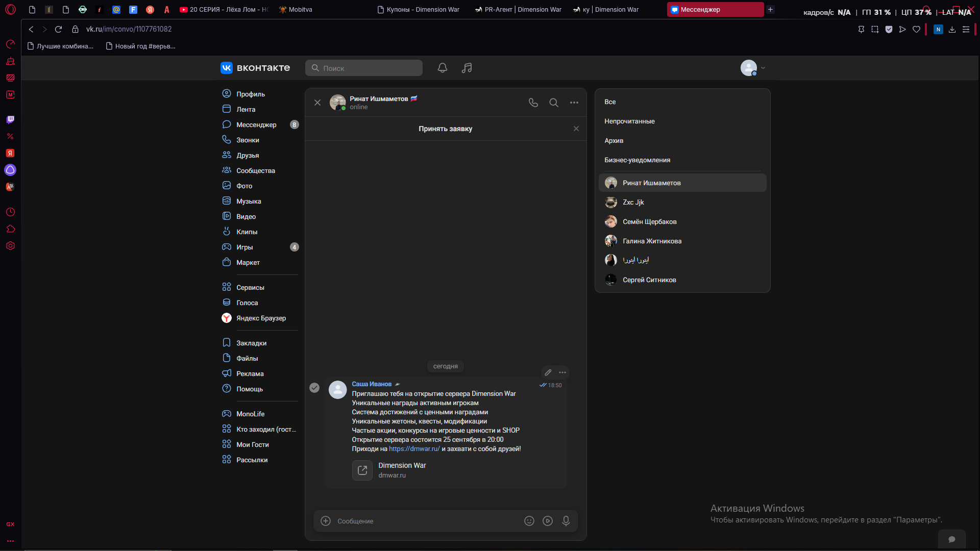Open Бизнес-уведомления folder
The image size is (980, 551).
point(682,160)
